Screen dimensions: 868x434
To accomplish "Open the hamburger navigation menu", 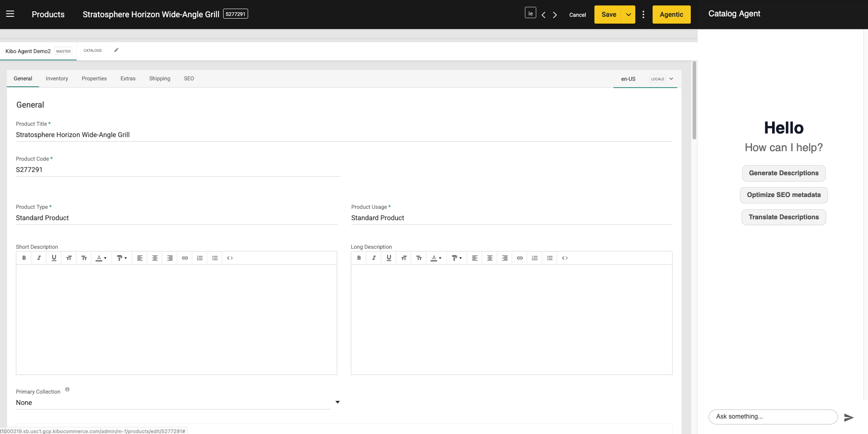I will [x=10, y=14].
